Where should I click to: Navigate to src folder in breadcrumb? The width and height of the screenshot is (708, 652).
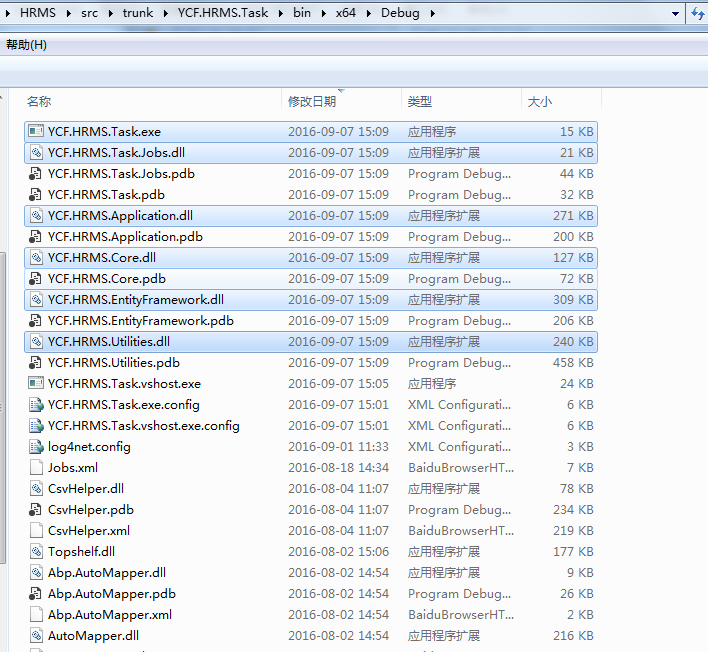coord(89,13)
